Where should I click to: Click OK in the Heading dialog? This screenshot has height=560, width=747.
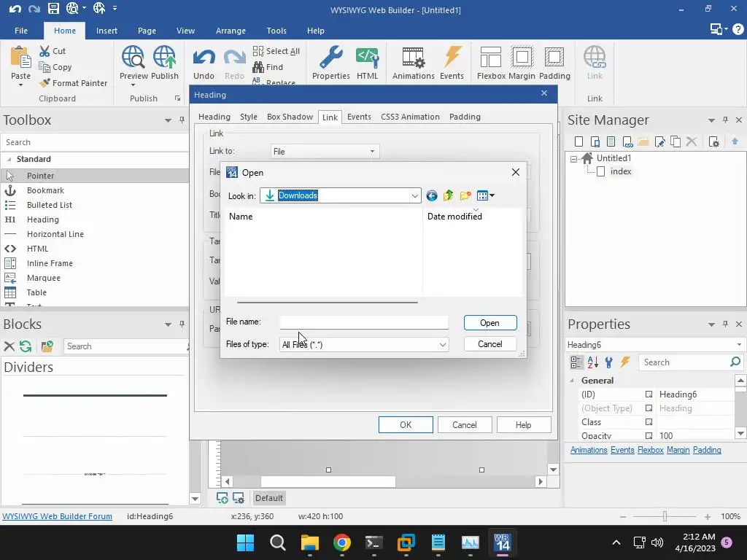406,425
